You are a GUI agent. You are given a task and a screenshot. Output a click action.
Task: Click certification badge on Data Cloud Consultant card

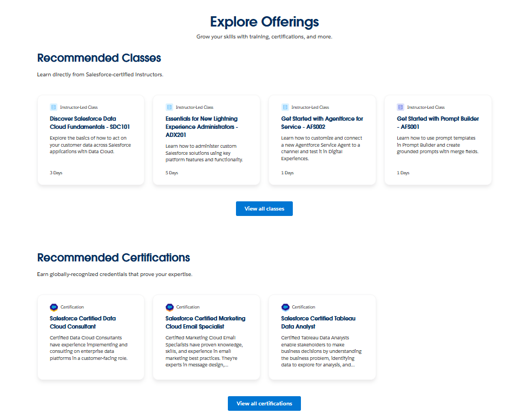54,307
